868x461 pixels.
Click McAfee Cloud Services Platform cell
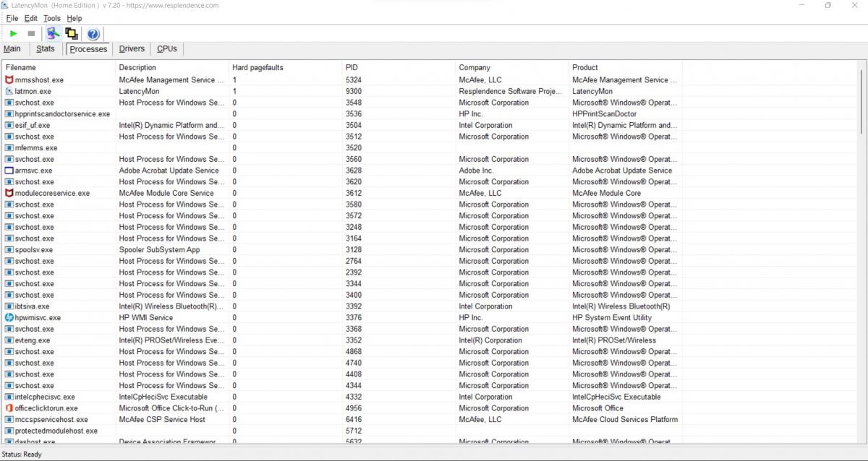pyautogui.click(x=625, y=419)
